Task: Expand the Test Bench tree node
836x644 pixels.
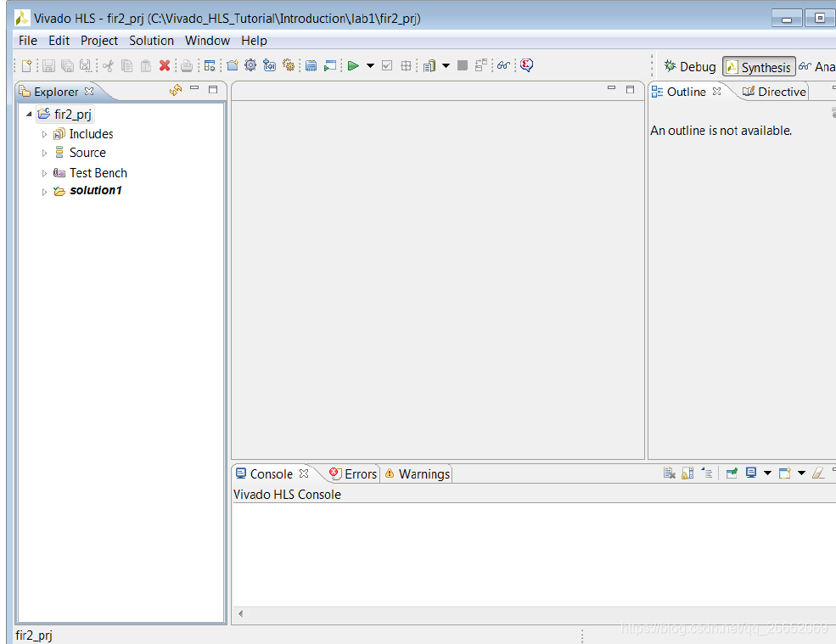Action: [x=44, y=173]
